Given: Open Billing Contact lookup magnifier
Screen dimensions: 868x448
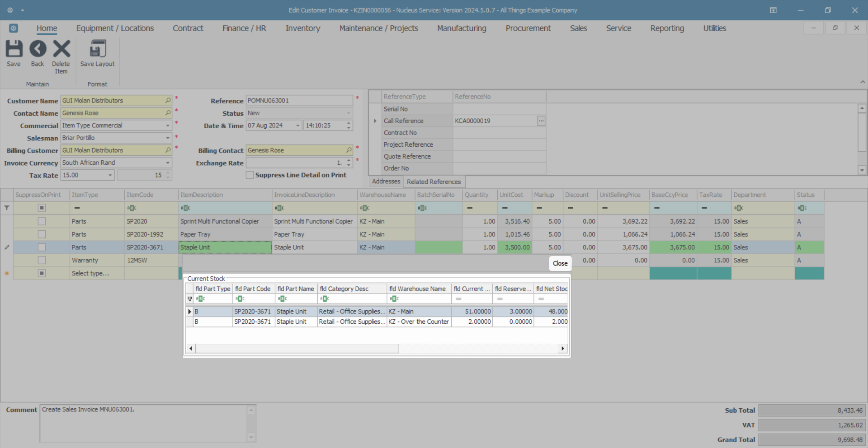Looking at the screenshot, I should tap(349, 150).
